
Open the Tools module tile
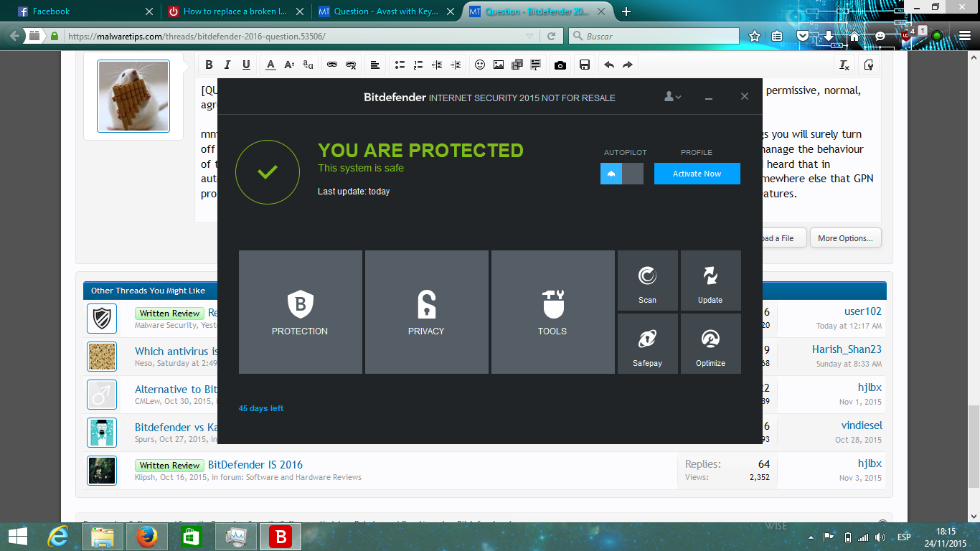[553, 312]
